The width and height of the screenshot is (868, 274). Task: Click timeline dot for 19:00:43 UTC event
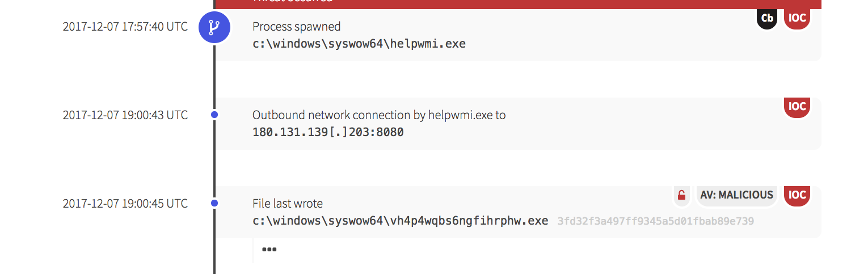[214, 115]
